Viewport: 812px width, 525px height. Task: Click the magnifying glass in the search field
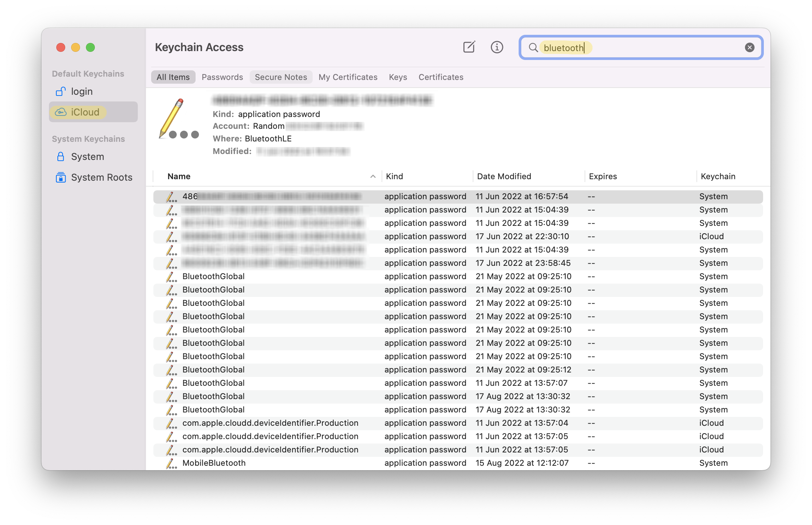tap(533, 47)
